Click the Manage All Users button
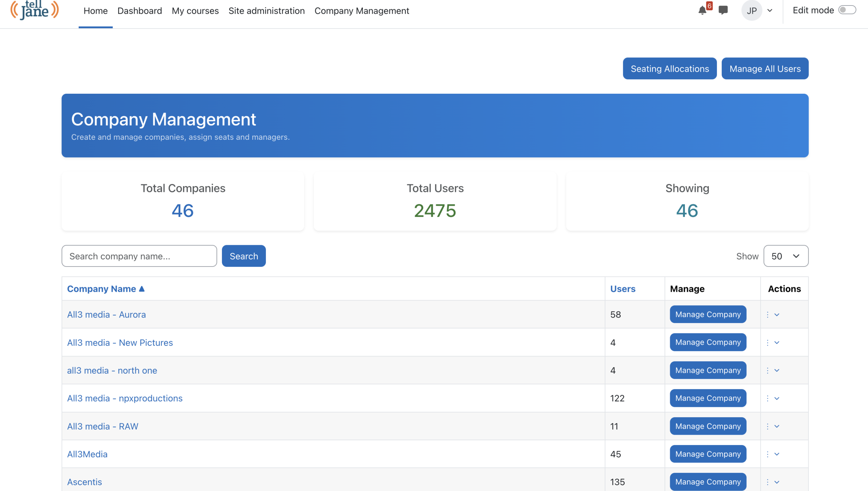868x491 pixels. pos(765,69)
